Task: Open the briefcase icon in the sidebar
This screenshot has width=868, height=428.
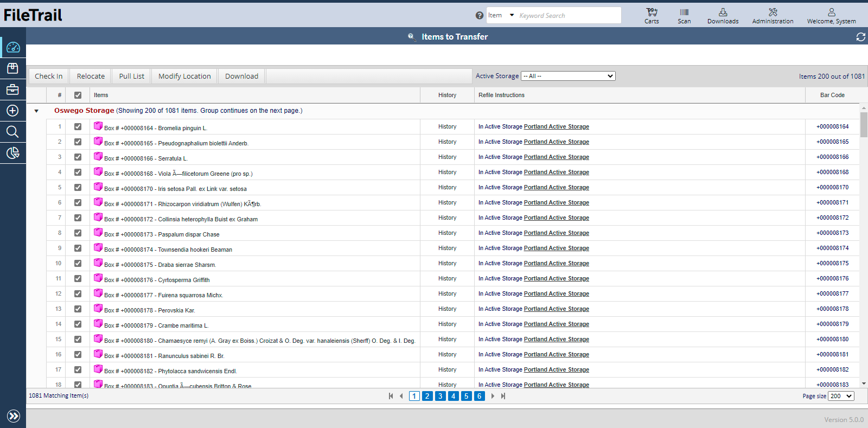Action: [x=13, y=90]
